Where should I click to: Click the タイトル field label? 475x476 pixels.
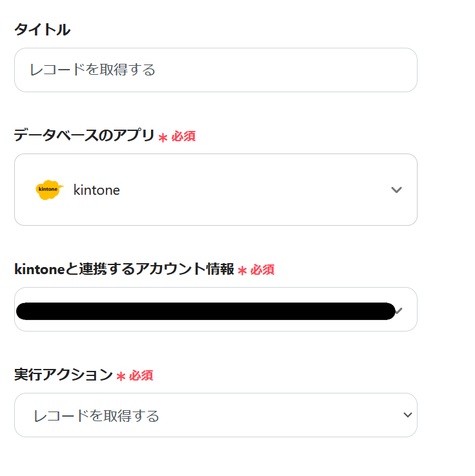click(42, 29)
